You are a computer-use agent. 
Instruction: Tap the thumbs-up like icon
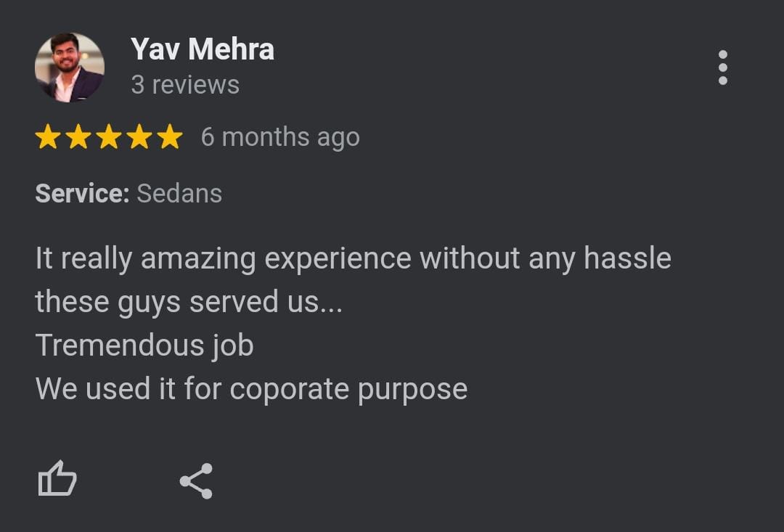tap(57, 480)
